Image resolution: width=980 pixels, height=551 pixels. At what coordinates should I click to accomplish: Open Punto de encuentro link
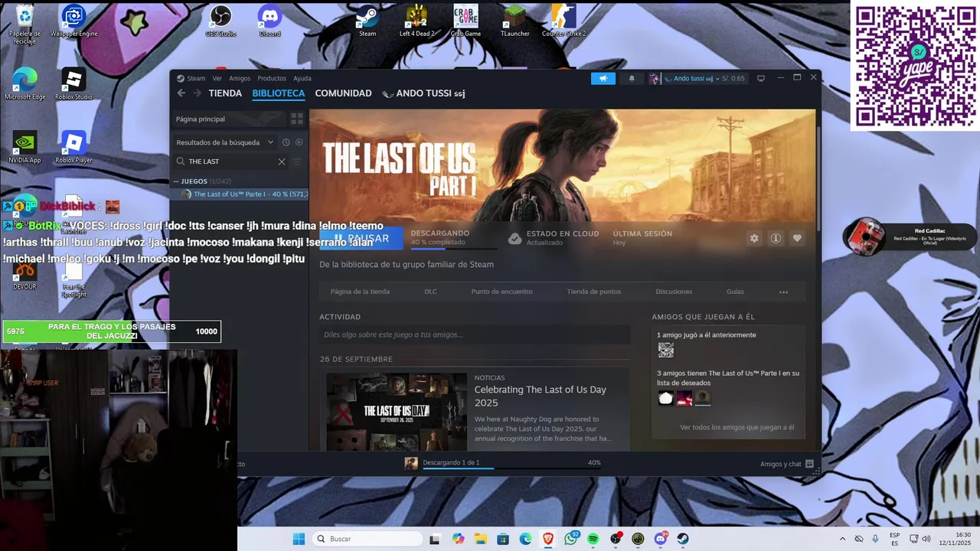click(x=501, y=292)
